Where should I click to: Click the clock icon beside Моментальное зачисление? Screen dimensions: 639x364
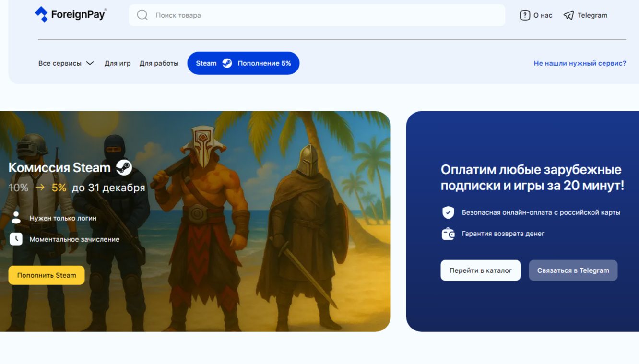[x=16, y=239]
